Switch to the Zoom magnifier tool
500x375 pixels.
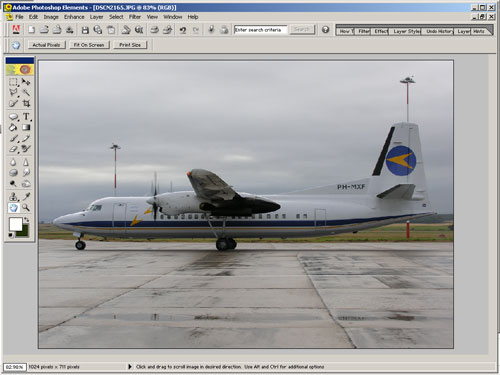26,208
